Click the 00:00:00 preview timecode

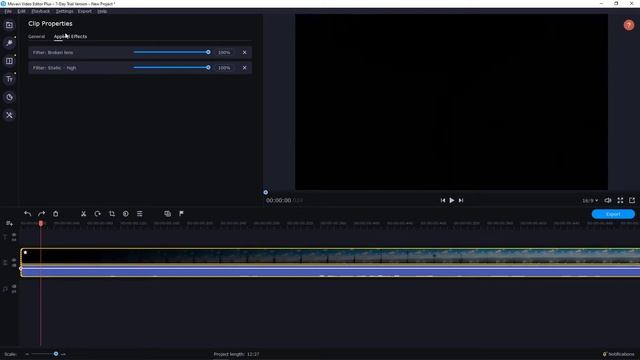pos(278,200)
